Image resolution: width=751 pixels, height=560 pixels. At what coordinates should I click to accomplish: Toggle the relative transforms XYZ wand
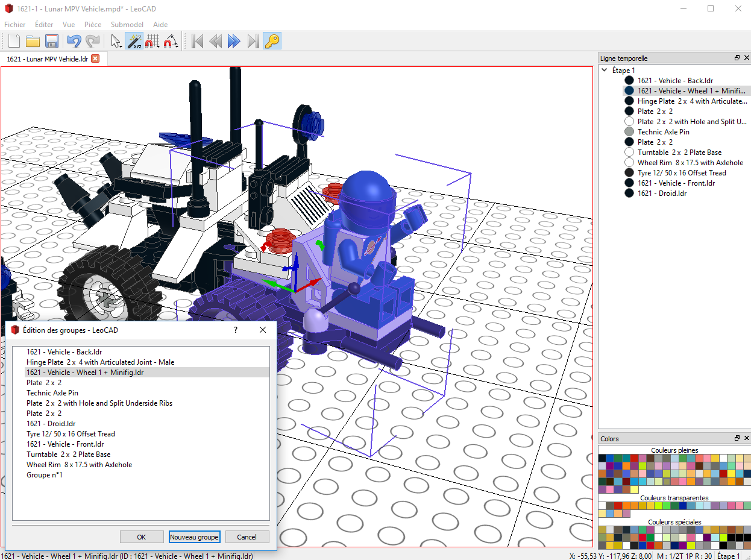[134, 41]
